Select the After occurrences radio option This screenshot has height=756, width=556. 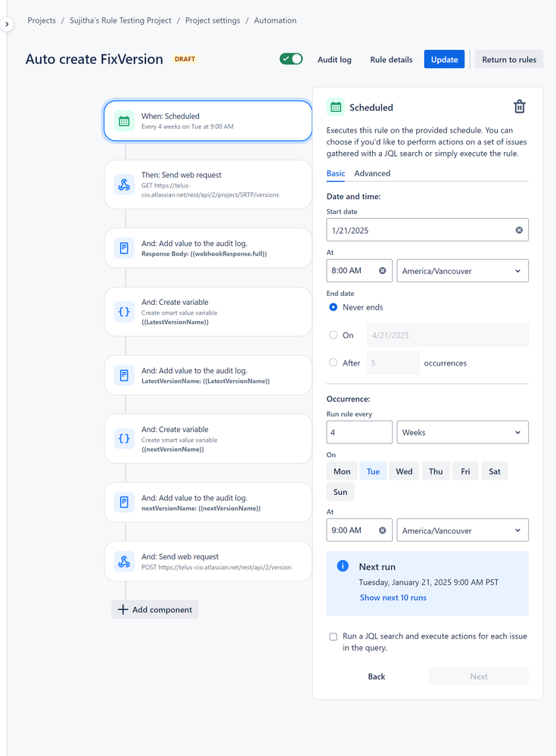(333, 362)
